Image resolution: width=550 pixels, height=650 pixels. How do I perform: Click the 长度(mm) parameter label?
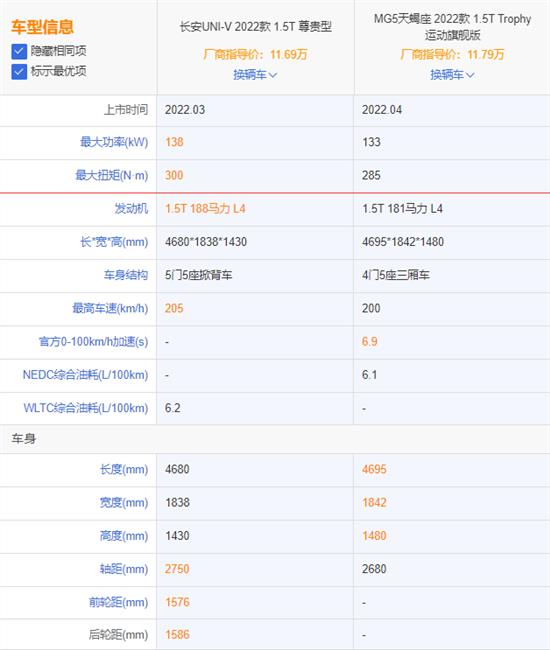tap(124, 469)
